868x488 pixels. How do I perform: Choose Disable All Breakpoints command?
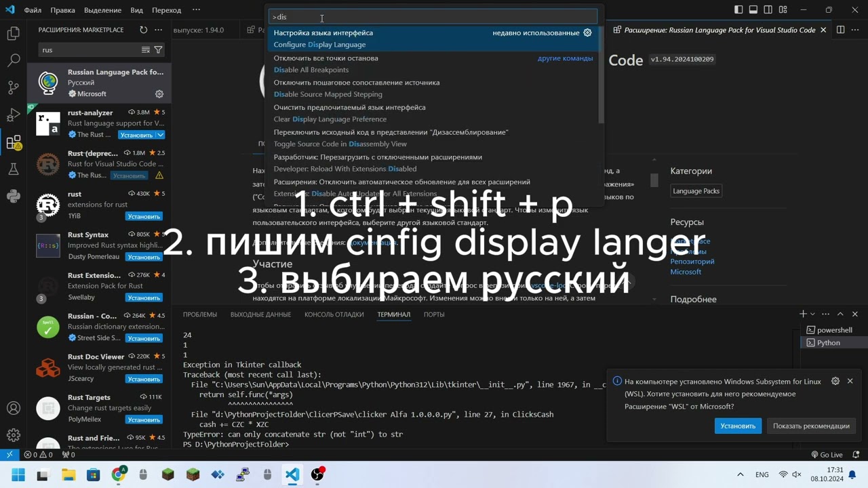[x=433, y=64]
